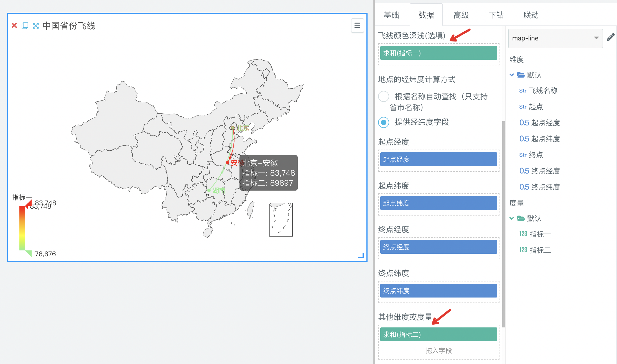
Task: Click the 0.5 numeric icon beside 终点经度 field
Action: point(524,171)
